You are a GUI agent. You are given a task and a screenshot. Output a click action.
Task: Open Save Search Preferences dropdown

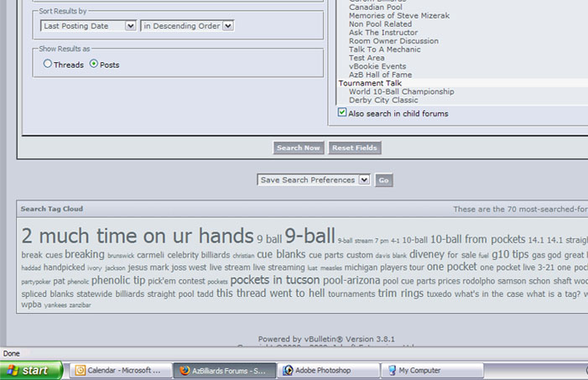pyautogui.click(x=314, y=180)
